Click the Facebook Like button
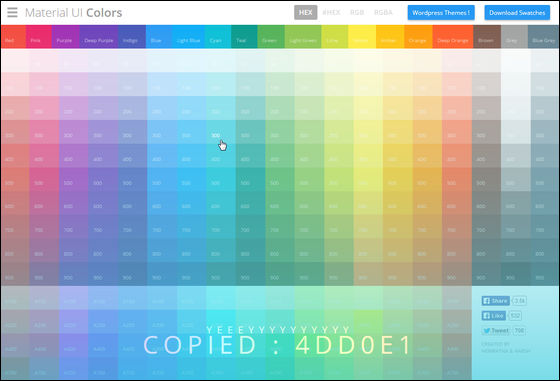This screenshot has height=381, width=560. pos(494,316)
